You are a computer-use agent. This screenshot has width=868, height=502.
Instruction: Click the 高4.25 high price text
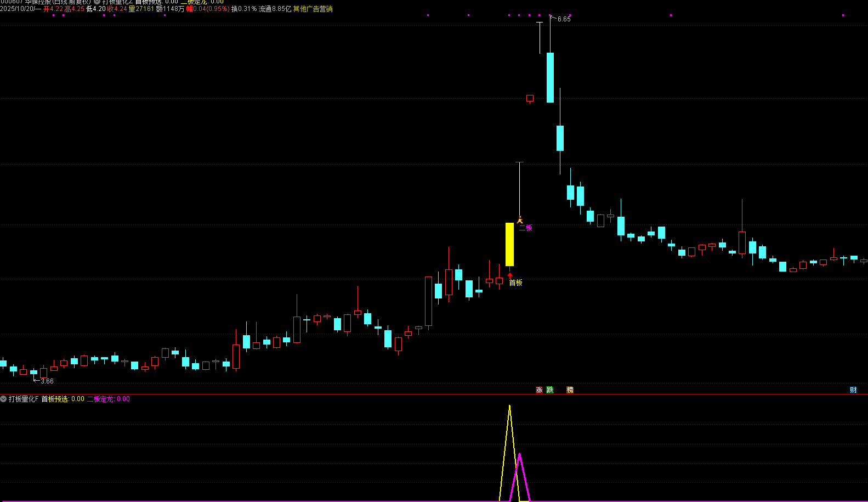coord(75,9)
